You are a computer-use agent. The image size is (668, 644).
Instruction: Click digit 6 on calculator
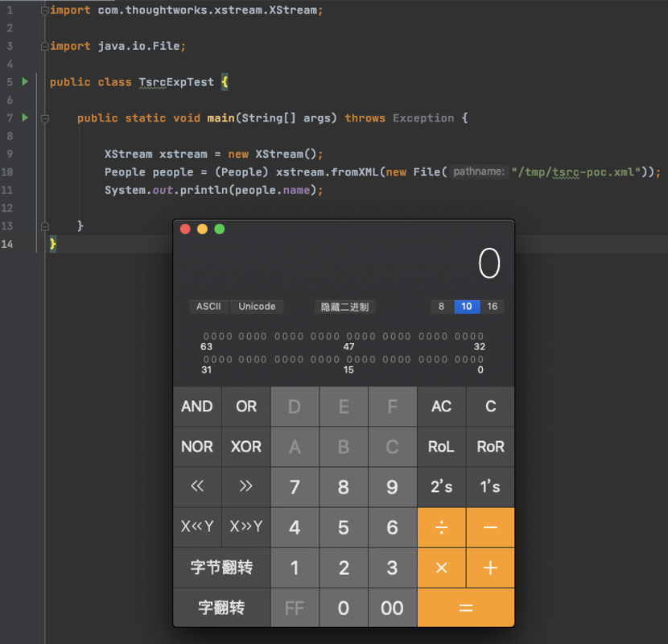393,527
